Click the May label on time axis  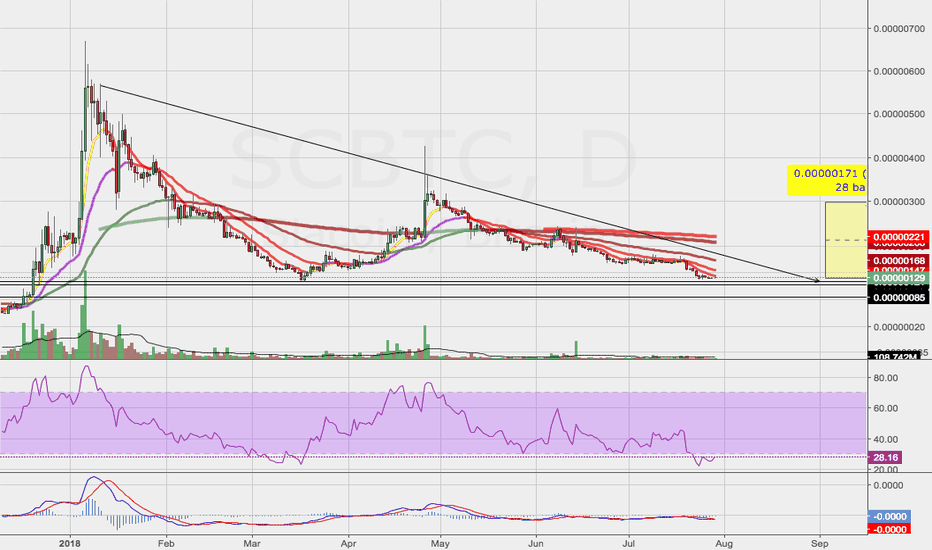pos(440,543)
